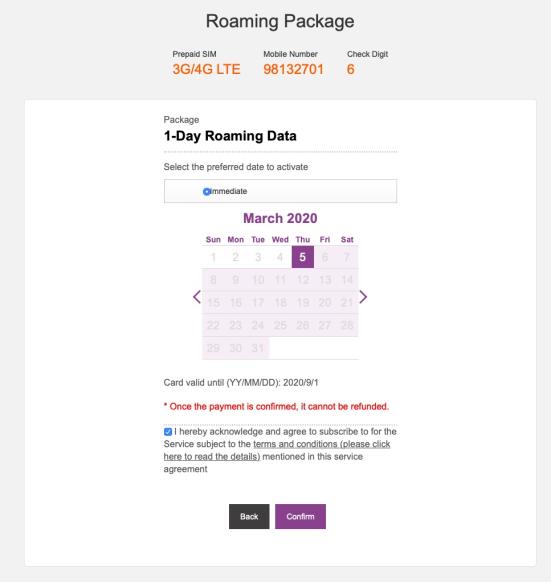Select March 14 Saturday date
The height and width of the screenshot is (582, 551).
click(x=347, y=280)
